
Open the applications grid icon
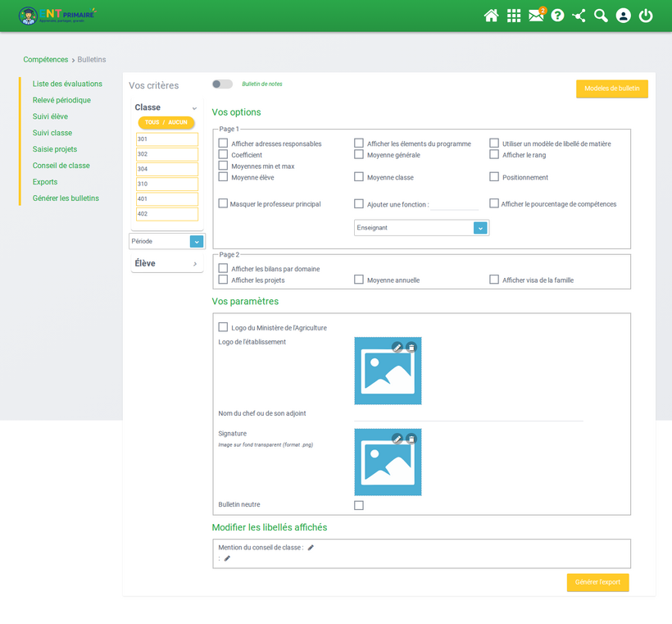pos(514,16)
